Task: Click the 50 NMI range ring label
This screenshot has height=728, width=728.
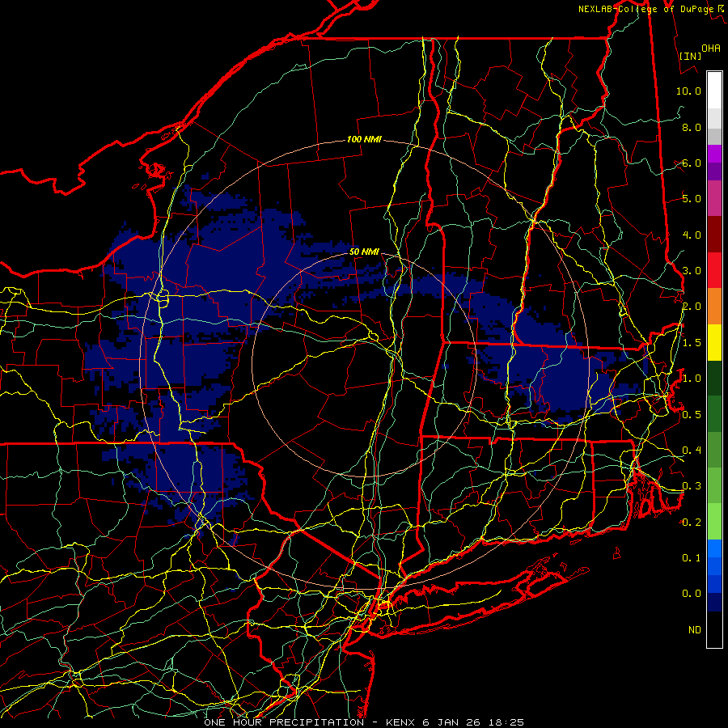Action: tap(364, 252)
